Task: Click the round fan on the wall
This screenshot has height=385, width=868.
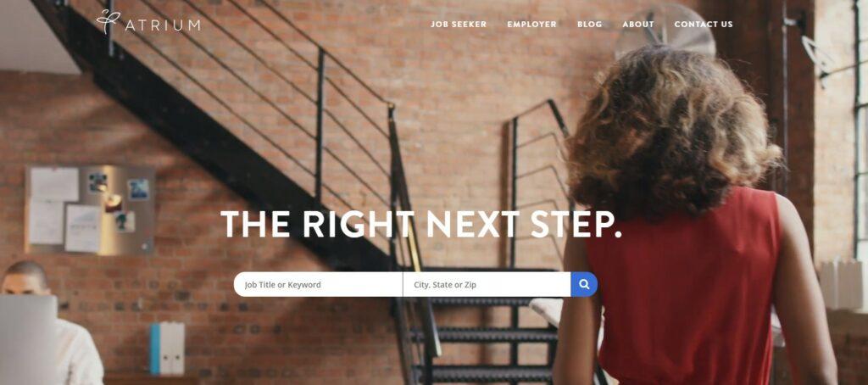Action: 665,31
